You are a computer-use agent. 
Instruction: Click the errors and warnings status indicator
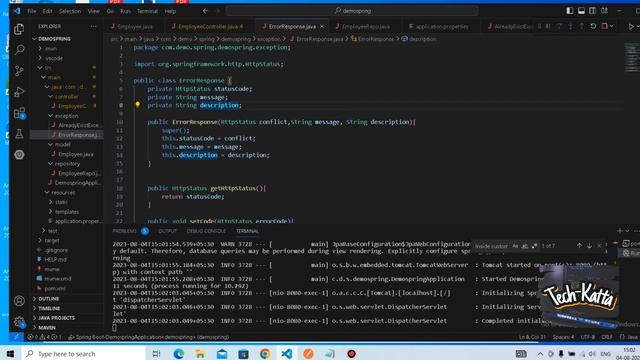44,337
